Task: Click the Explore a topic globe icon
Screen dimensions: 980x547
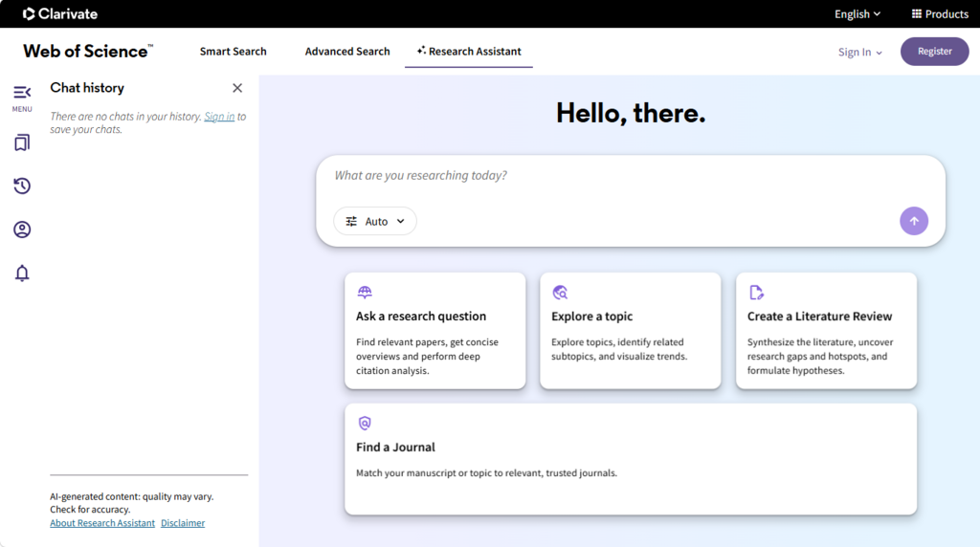Action: tap(560, 293)
